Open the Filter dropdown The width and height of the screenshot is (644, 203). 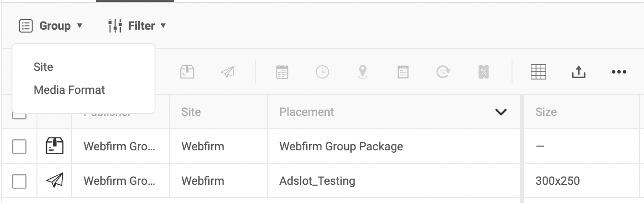[x=137, y=26]
